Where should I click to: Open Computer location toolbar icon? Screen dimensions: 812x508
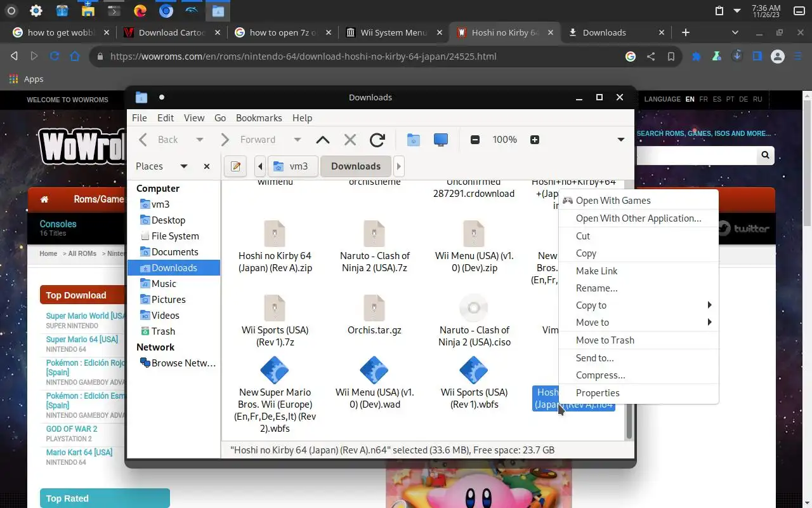point(441,140)
